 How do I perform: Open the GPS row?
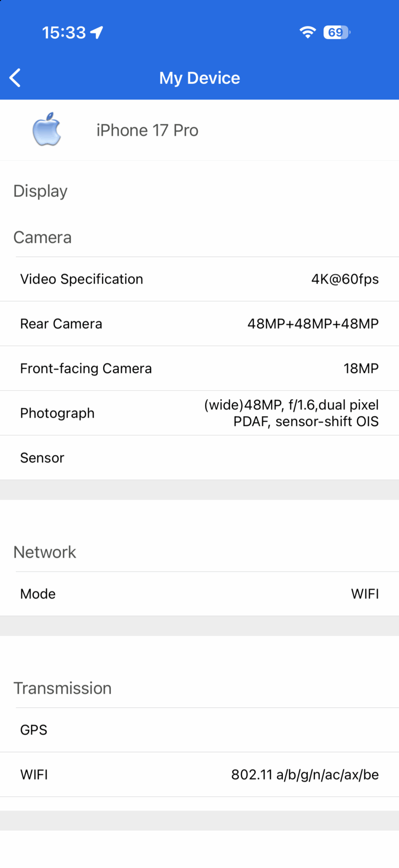tap(199, 730)
